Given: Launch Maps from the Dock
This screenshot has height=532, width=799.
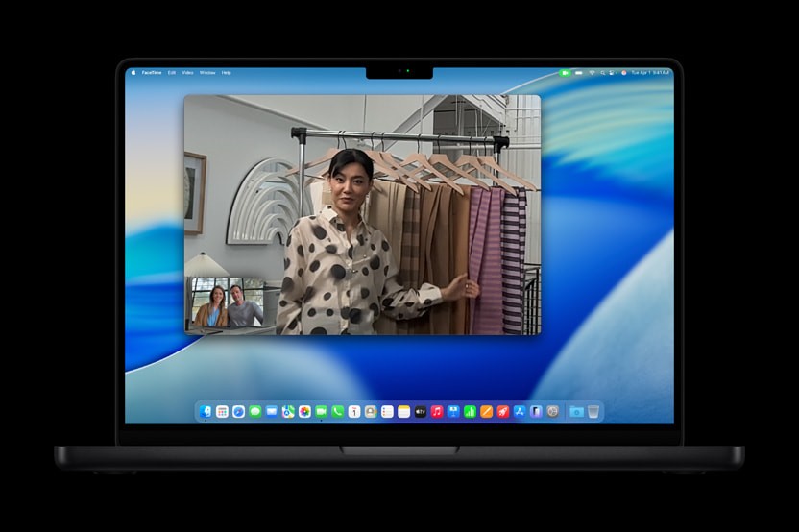Looking at the screenshot, I should coord(288,412).
